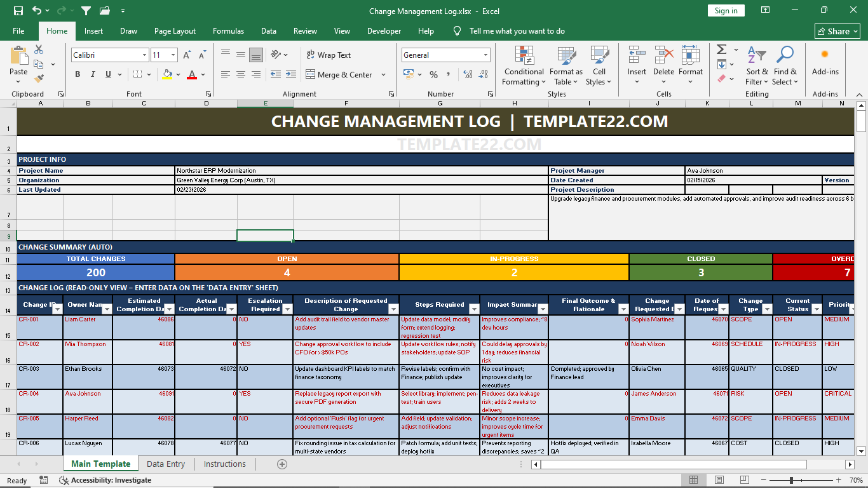Select the Format Painter brush
This screenshot has height=489, width=868.
tap(39, 79)
